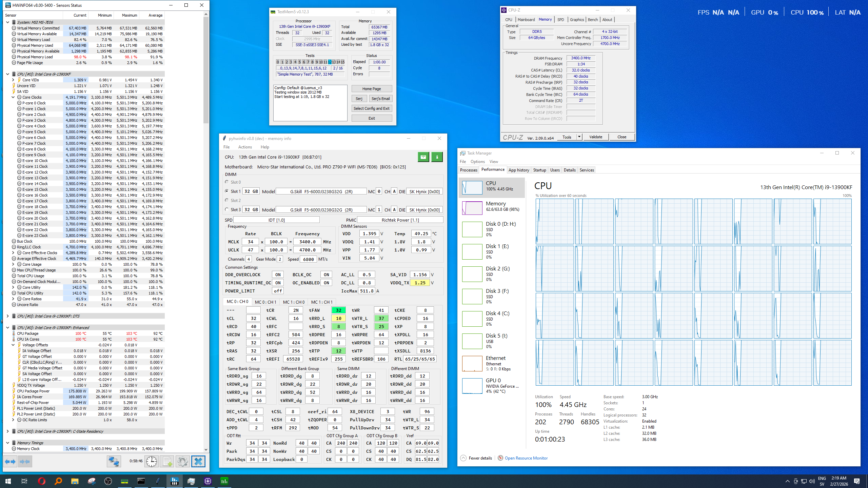Open HWiNFO sensor settings gear icon
The width and height of the screenshot is (868, 488).
182,462
